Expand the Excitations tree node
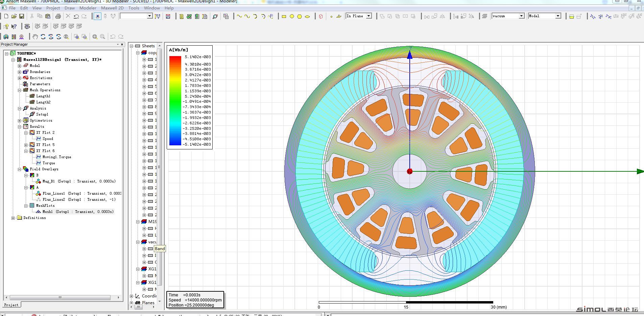 [20, 78]
